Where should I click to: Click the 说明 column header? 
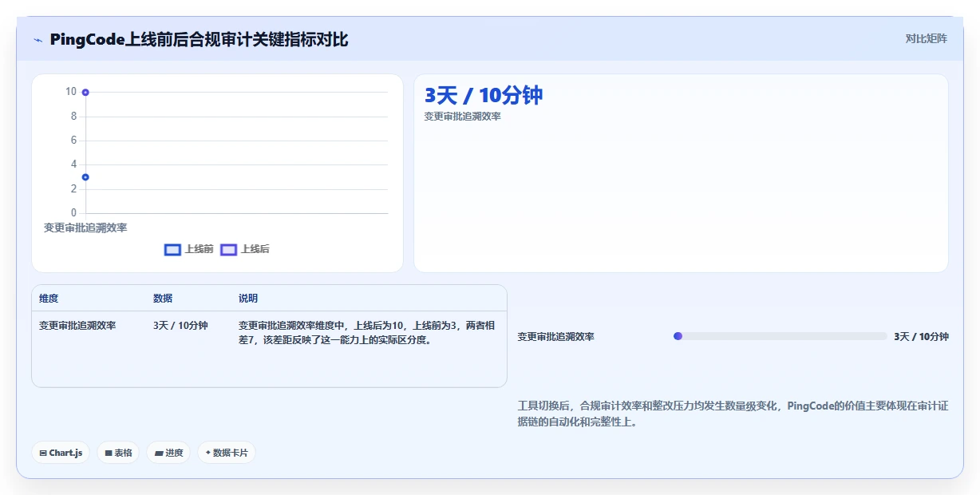click(x=248, y=299)
